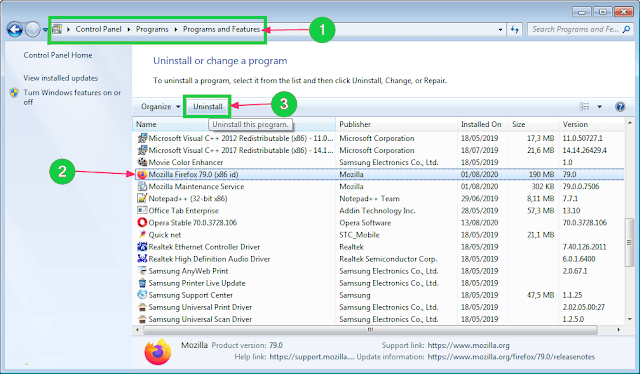The image size is (640, 374).
Task: Click the Back navigation arrow button
Action: pos(15,29)
